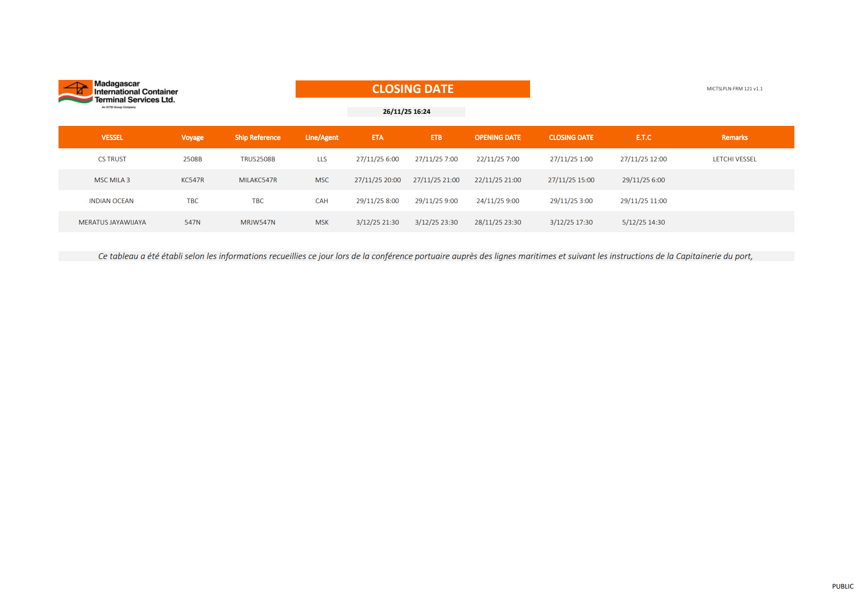Select the 26/11/25 16:24 timestamp field
Viewport: 868px width, 610px height.
(406, 112)
